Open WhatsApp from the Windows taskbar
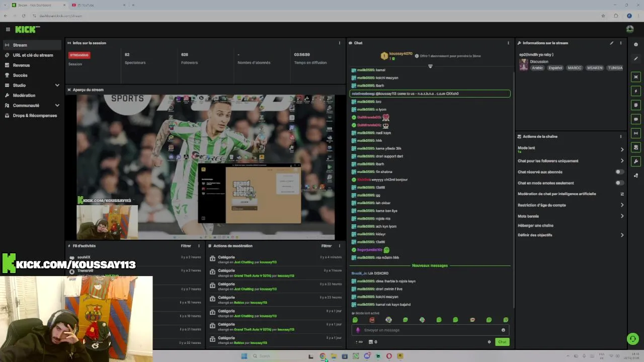The width and height of the screenshot is (644, 362). click(356, 356)
